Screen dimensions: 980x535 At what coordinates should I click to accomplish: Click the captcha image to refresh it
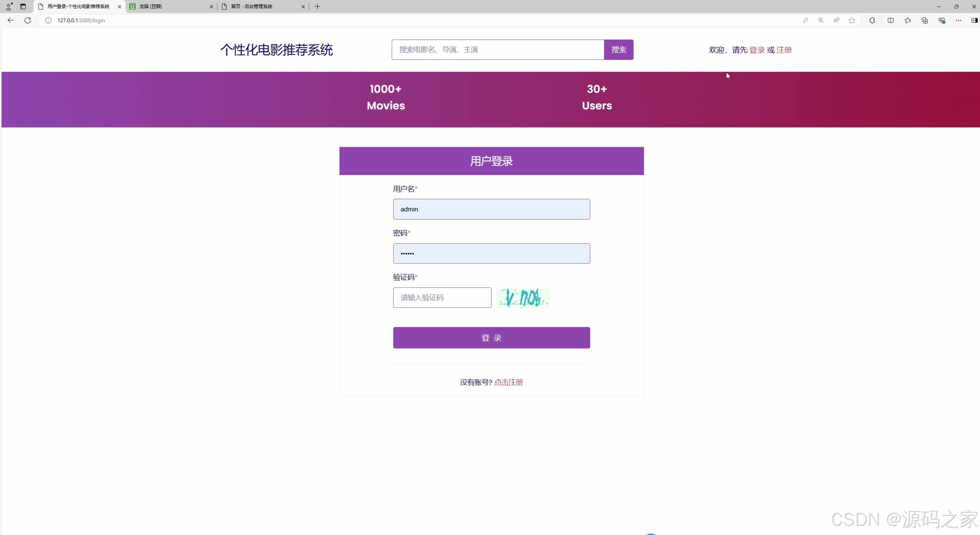pyautogui.click(x=523, y=298)
